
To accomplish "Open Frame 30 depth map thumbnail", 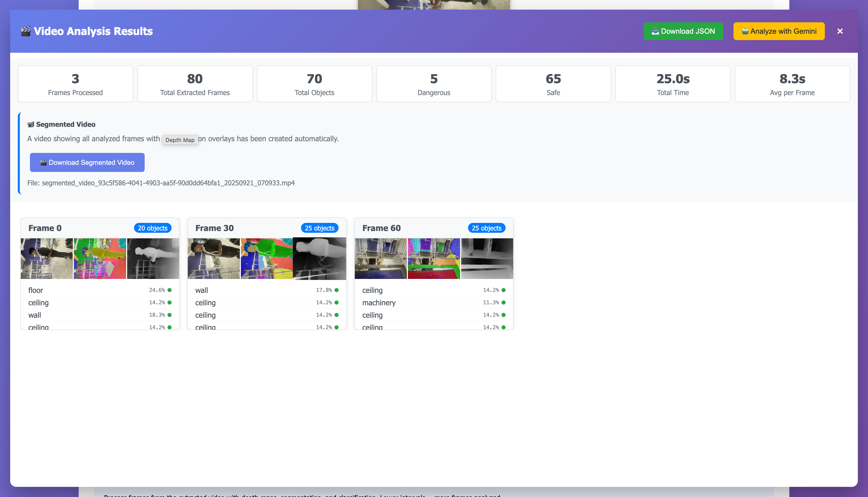I will click(x=319, y=258).
